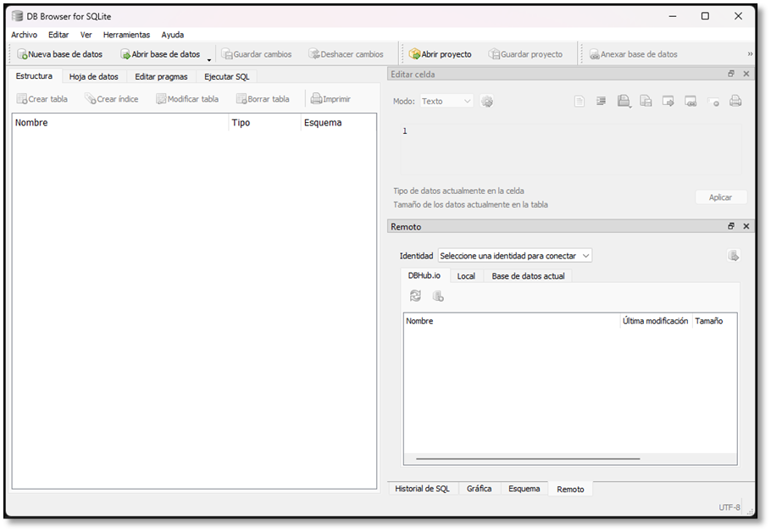
Task: Switch to the Editar pragmas tab
Action: coord(161,77)
